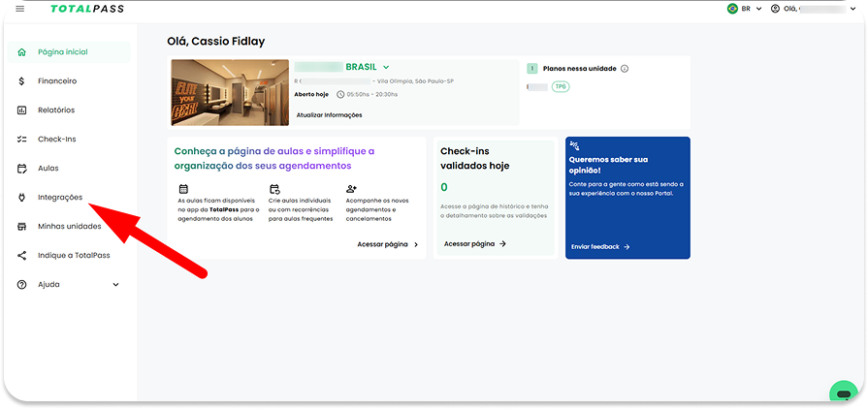Click the info icon beside Planos nessa unidade
Viewport: 868px width, 409px height.
[x=625, y=69]
